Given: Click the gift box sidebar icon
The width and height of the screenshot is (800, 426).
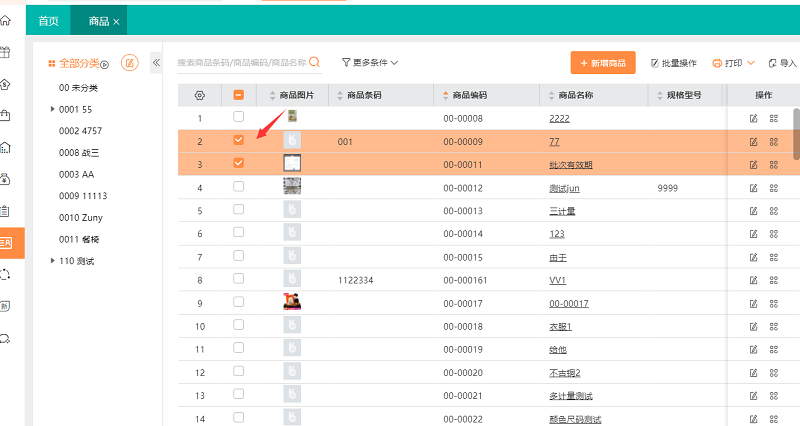Looking at the screenshot, I should point(5,52).
